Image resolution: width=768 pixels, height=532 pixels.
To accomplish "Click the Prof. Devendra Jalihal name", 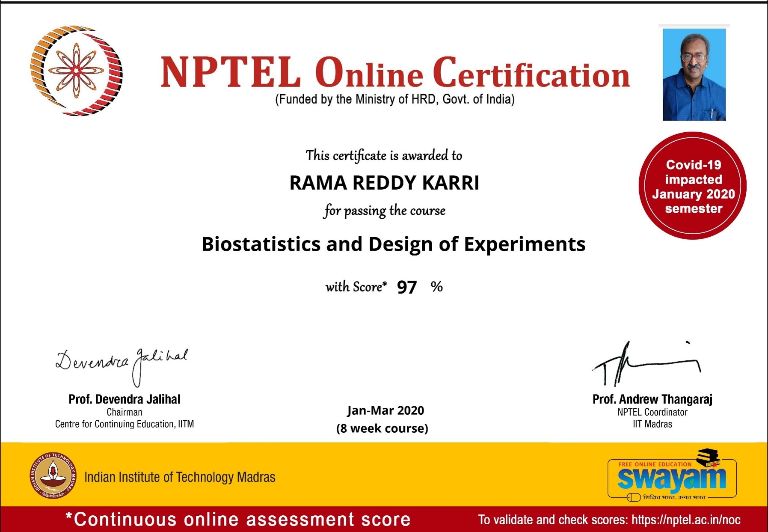I will click(x=125, y=399).
